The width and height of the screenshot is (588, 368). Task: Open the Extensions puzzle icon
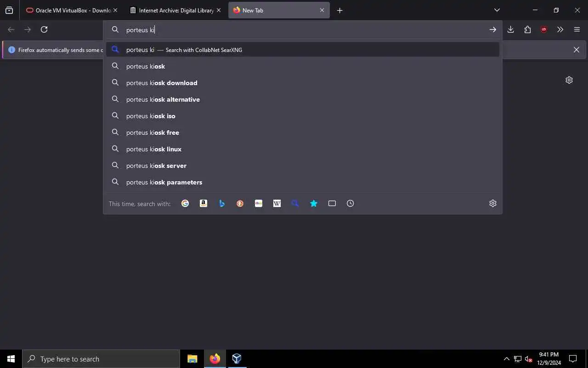coord(527,29)
